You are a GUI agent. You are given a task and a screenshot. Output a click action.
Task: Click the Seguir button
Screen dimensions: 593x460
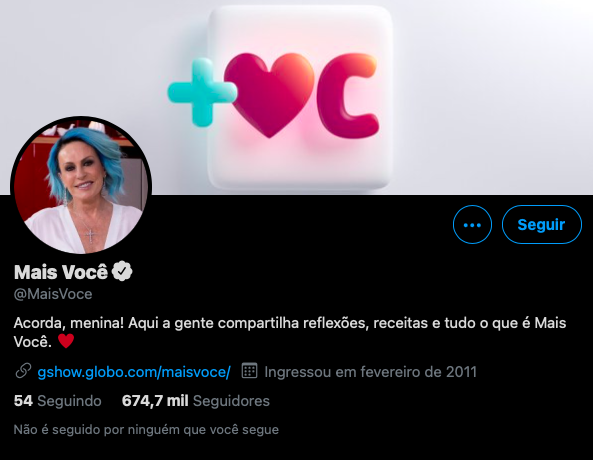(542, 225)
